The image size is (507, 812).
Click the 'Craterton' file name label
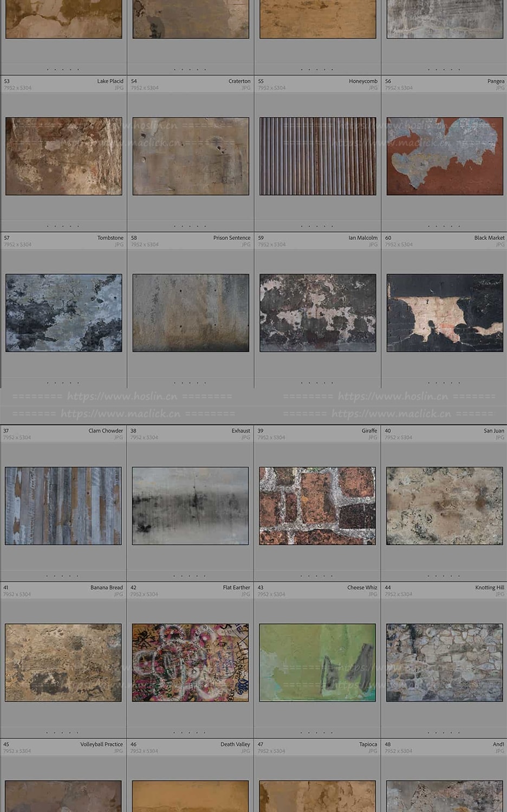(x=239, y=81)
